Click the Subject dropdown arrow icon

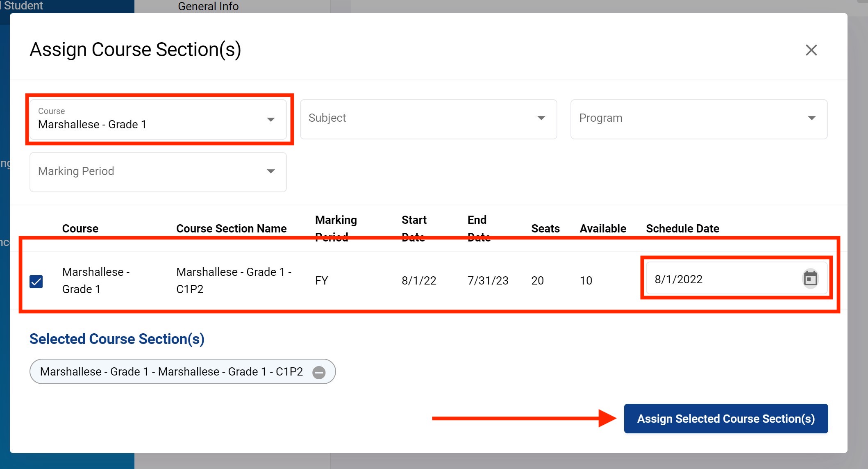tap(541, 118)
